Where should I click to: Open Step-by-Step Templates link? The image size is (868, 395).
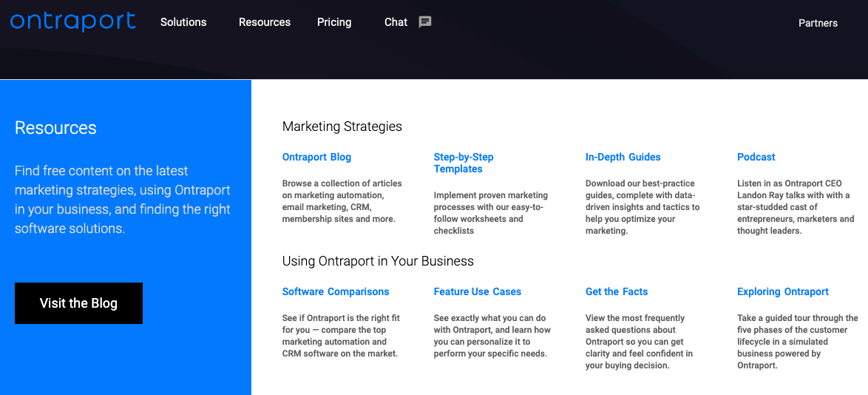tap(464, 163)
